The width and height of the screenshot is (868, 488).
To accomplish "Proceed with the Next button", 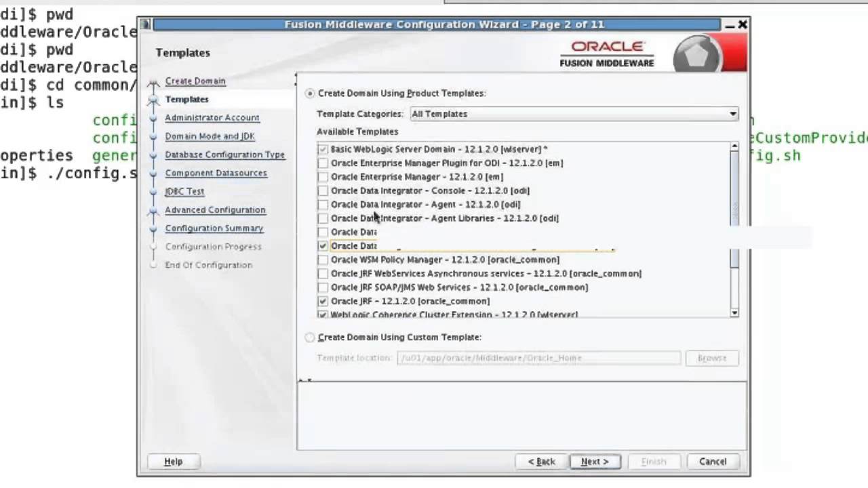I will (x=595, y=462).
